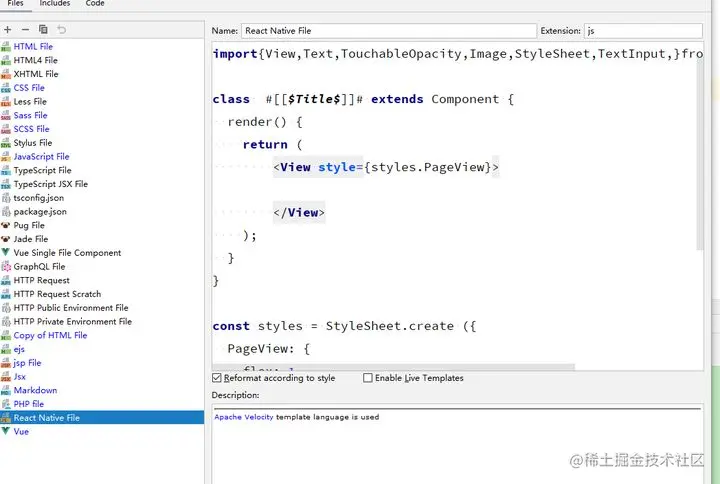Select HTTP Private Environment File template
This screenshot has width=720, height=484.
73,321
